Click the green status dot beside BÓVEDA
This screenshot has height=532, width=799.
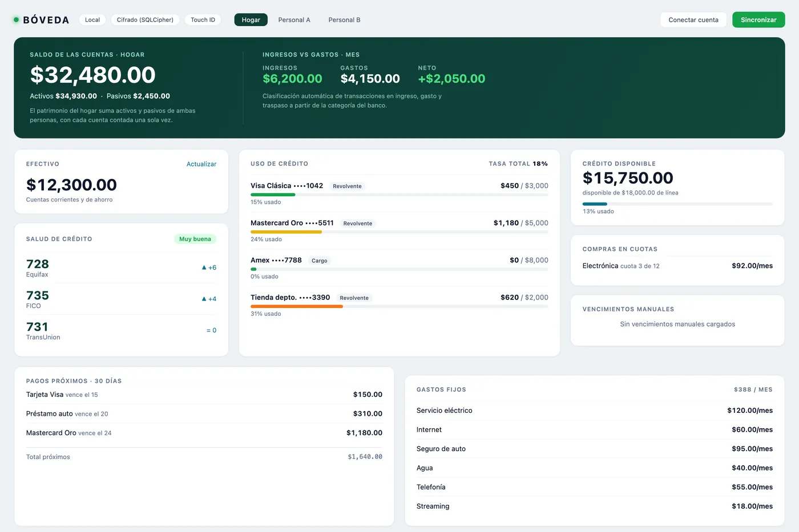pos(17,19)
